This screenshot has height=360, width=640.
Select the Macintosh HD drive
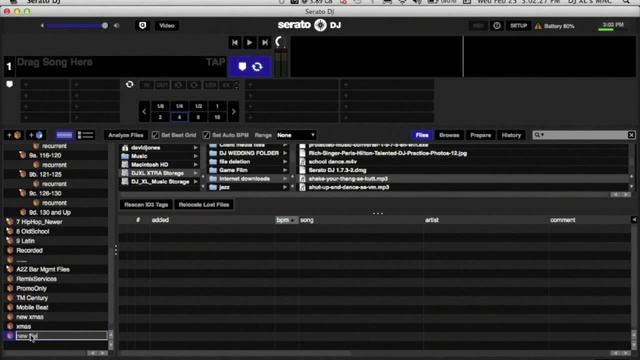pos(149,165)
